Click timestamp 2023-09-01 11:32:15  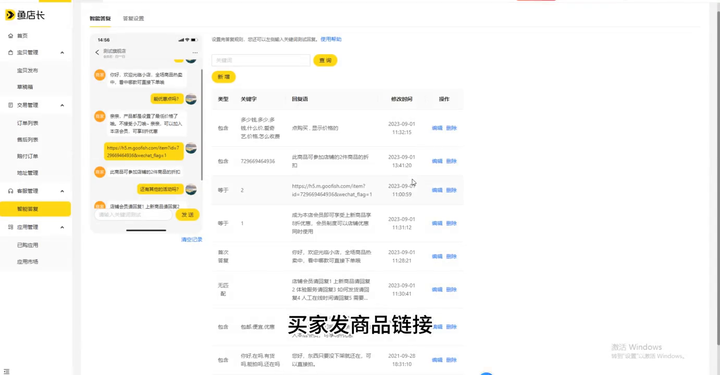click(402, 128)
